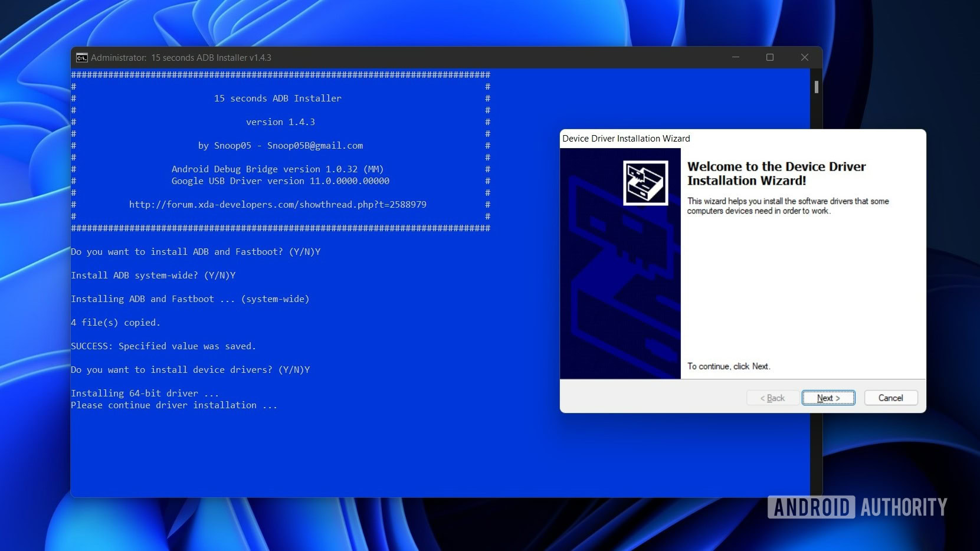
Task: Click 'To continue, click Next.' text
Action: [x=729, y=366]
